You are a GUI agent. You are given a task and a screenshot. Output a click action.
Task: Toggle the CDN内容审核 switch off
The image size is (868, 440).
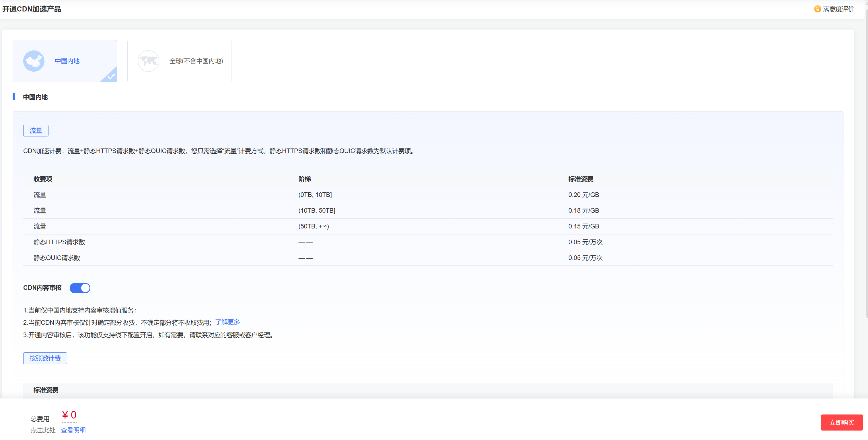[x=80, y=288]
